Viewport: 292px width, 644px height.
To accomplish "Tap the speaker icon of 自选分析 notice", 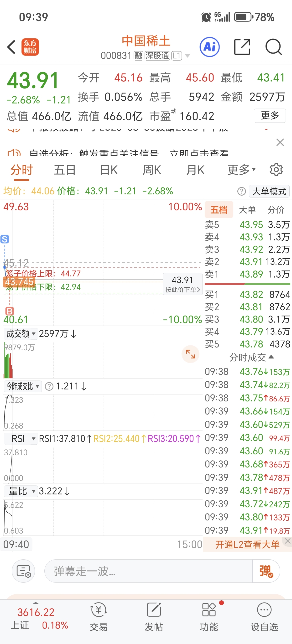I will point(14,153).
